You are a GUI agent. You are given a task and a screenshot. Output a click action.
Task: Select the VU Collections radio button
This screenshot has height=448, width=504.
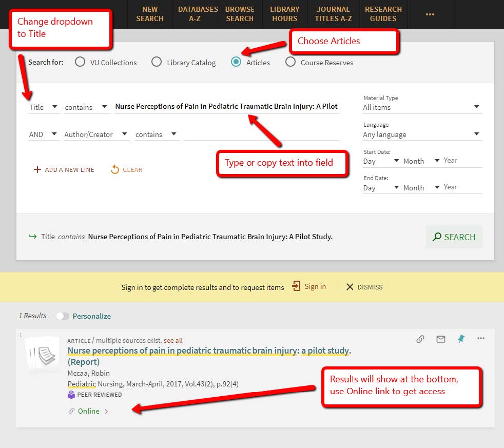(x=80, y=62)
